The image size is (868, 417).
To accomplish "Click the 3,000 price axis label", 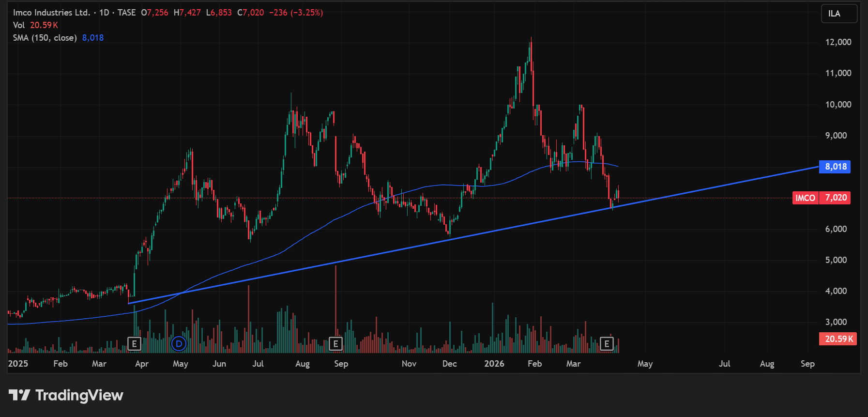I will point(836,322).
